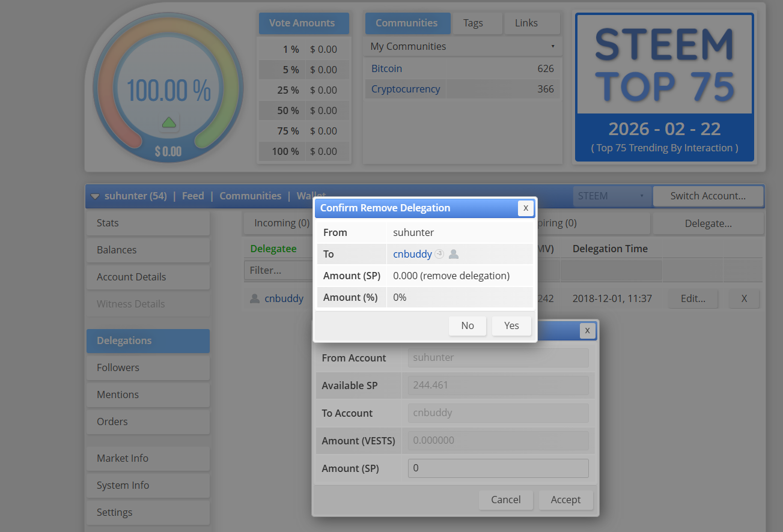Viewport: 783px width, 532px height.
Task: Open the Cryptocurrency community link
Action: tap(406, 89)
